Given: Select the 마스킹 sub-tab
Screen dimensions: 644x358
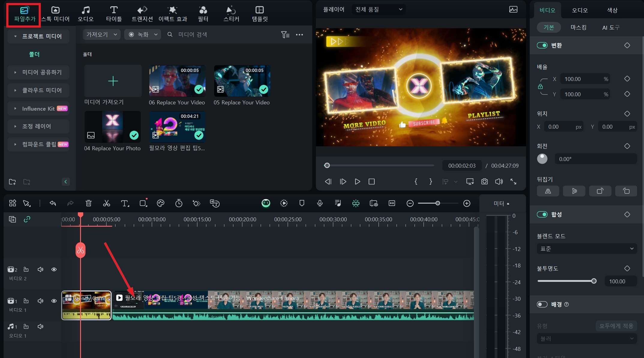Looking at the screenshot, I should click(578, 27).
